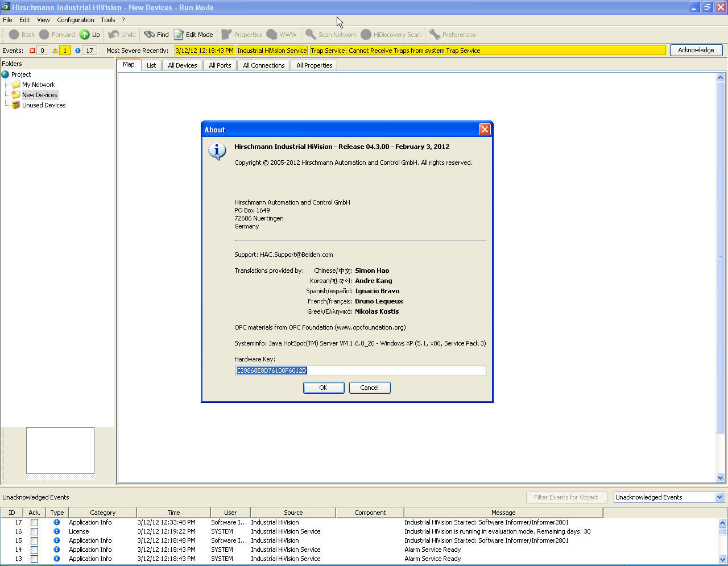Image resolution: width=728 pixels, height=566 pixels.
Task: Click info type icon of event 16
Action: coord(56,531)
